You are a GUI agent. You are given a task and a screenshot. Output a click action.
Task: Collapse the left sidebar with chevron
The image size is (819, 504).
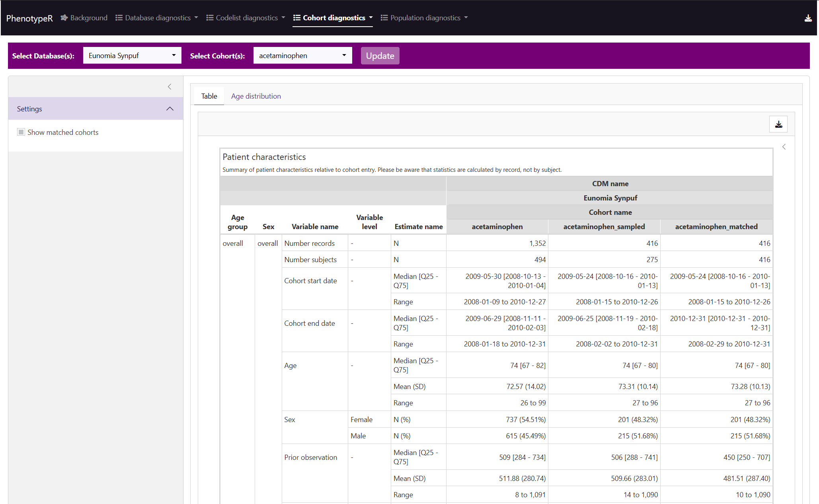point(170,87)
